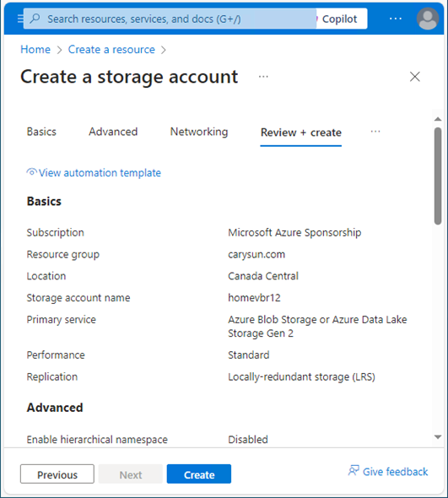Click the 'Replication' label
The height and width of the screenshot is (498, 448).
(52, 376)
